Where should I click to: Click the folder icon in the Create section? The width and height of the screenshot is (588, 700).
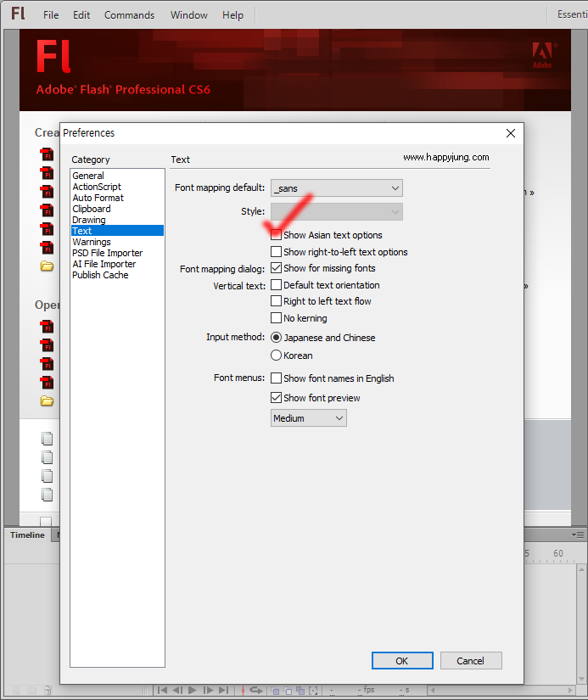click(x=47, y=266)
